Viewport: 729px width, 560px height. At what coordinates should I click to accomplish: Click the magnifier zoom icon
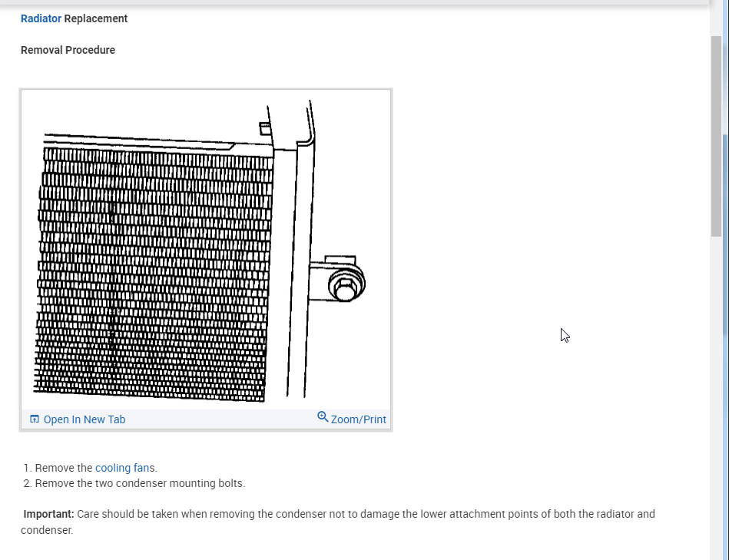pos(323,417)
